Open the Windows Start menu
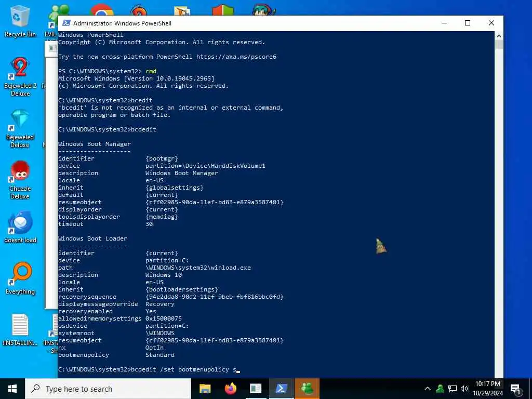The image size is (532, 399). [12, 389]
